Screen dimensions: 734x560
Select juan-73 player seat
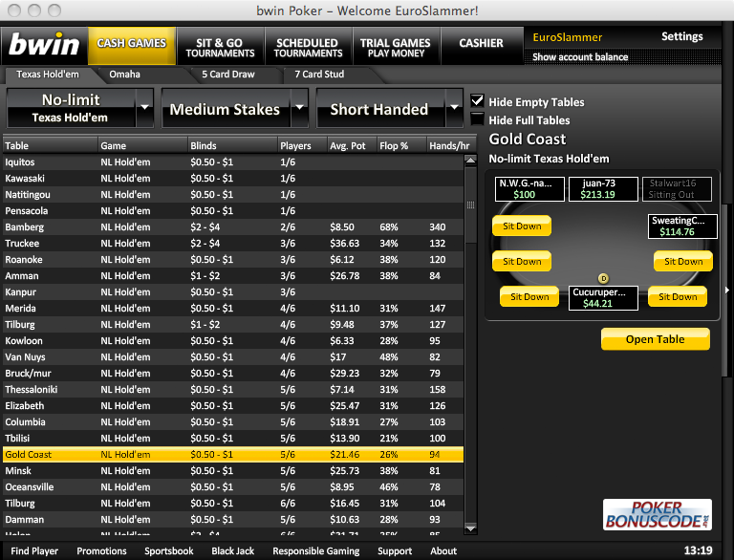pyautogui.click(x=603, y=188)
